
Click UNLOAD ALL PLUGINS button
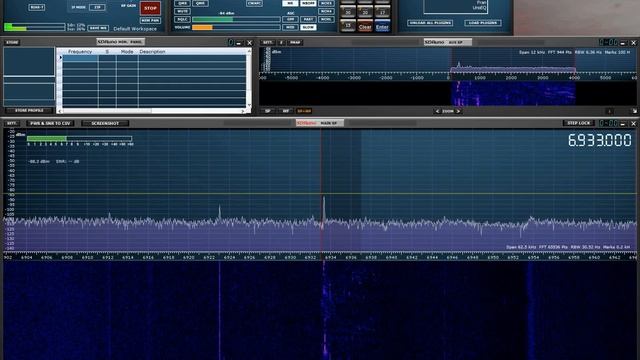click(x=430, y=23)
